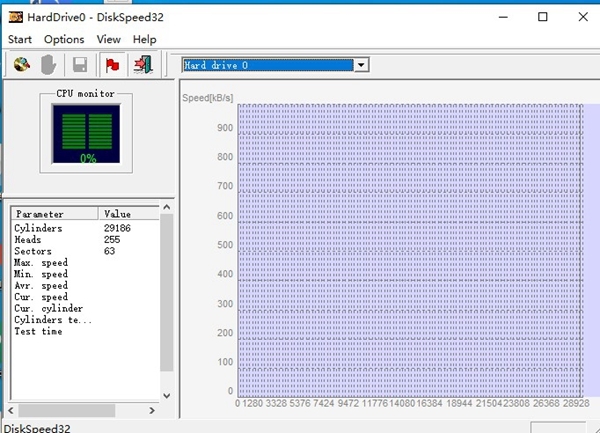
Task: Click the 255 heads value
Action: pyautogui.click(x=112, y=239)
